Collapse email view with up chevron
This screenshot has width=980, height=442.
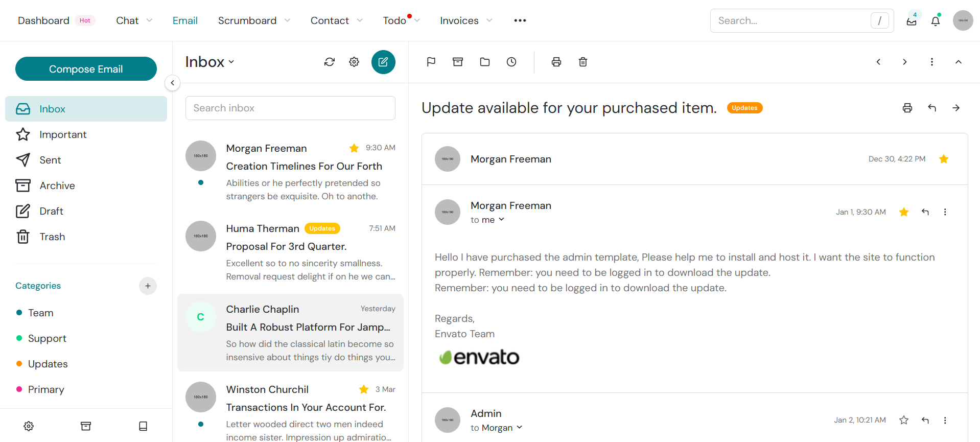coord(959,62)
